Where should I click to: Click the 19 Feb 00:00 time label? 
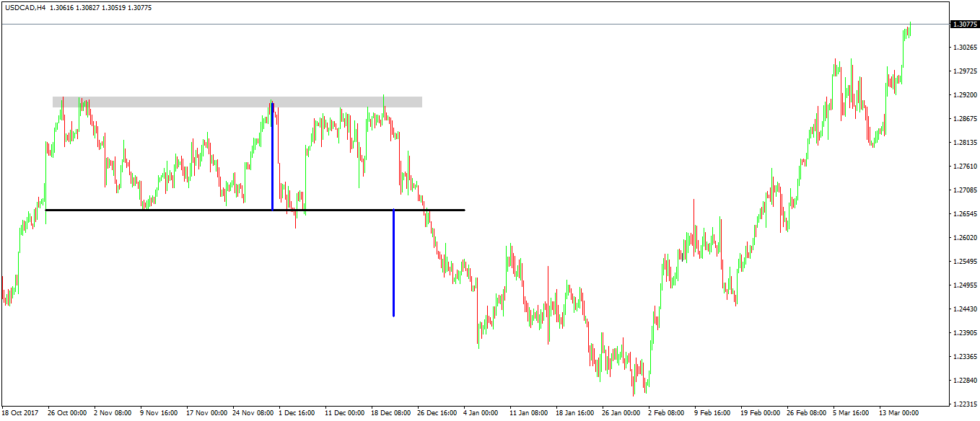(759, 413)
